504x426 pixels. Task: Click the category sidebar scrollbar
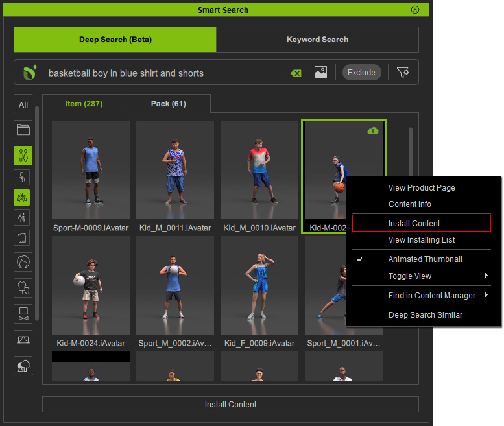pos(37,213)
